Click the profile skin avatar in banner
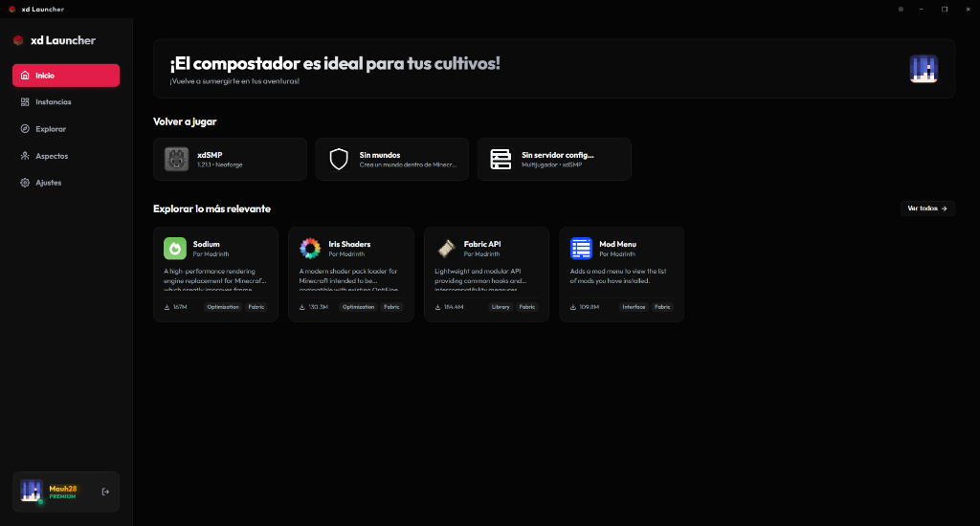This screenshot has height=526, width=980. click(x=924, y=69)
